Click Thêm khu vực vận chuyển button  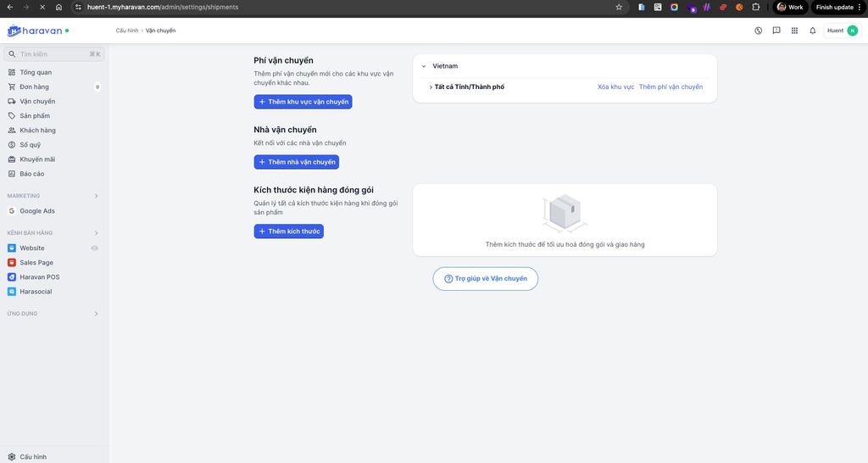coord(303,102)
